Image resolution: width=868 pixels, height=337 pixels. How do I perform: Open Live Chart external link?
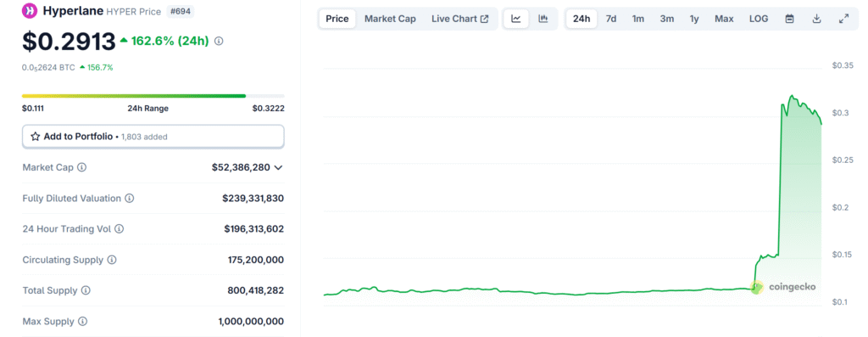click(x=460, y=19)
